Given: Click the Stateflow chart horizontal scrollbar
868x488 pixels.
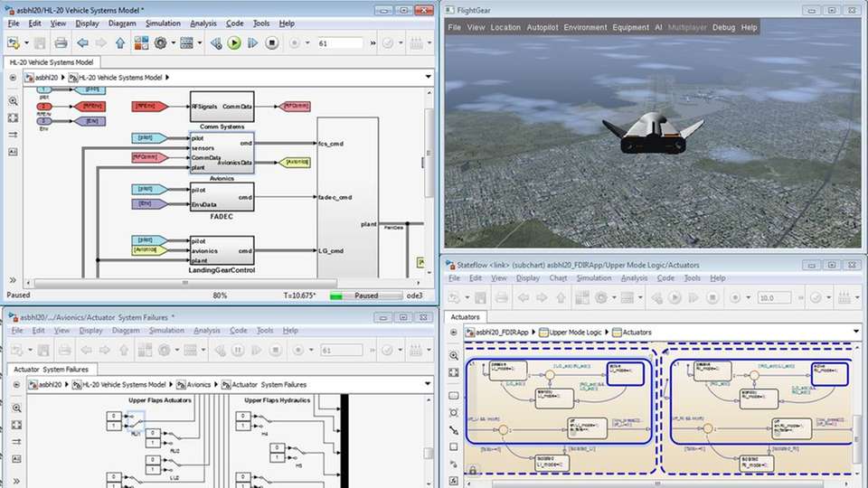Looking at the screenshot, I should click(x=656, y=483).
